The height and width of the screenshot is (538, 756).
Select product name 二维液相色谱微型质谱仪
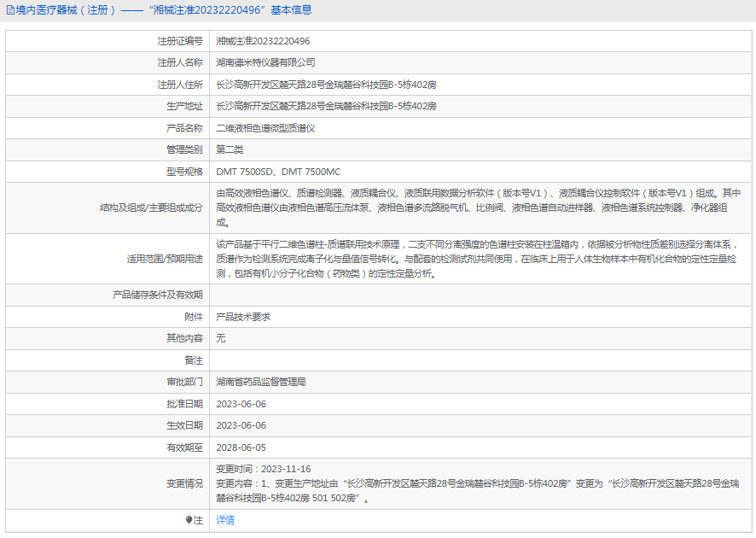[265, 128]
